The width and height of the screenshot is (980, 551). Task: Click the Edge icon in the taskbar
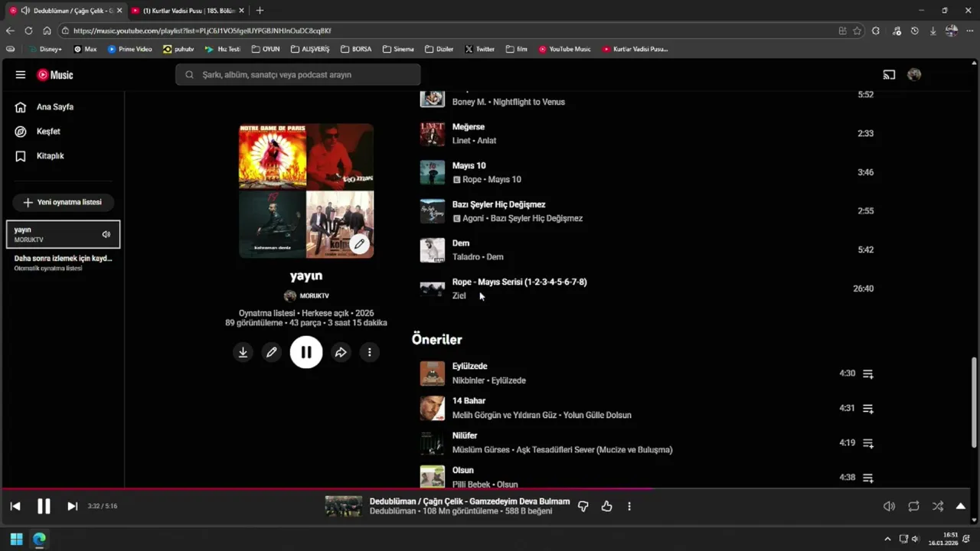pos(39,539)
